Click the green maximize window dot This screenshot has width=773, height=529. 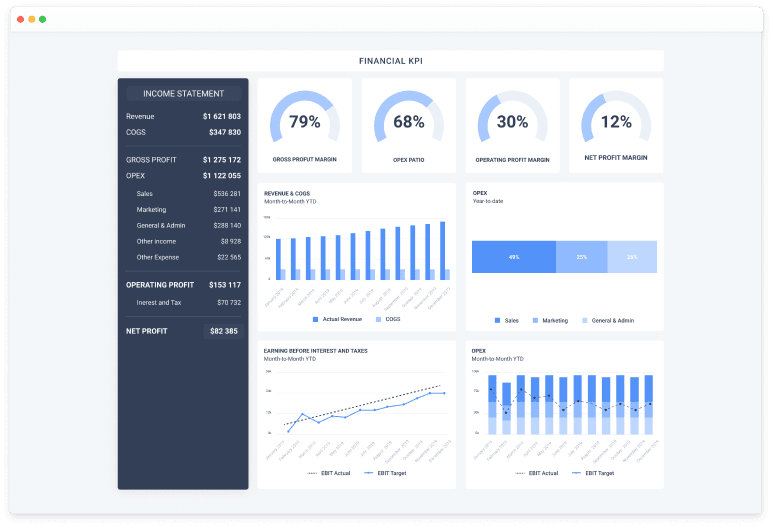[42, 19]
